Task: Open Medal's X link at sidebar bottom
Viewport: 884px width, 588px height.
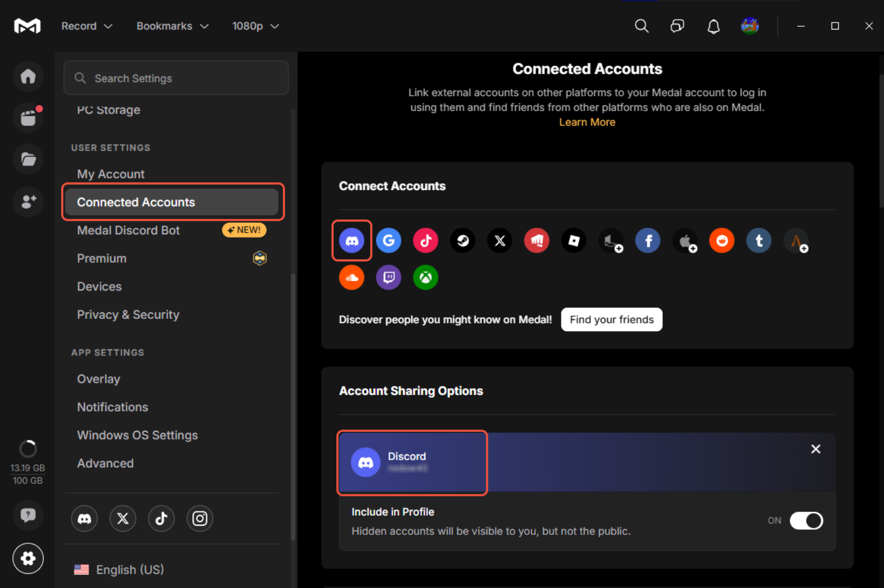Action: (x=123, y=519)
